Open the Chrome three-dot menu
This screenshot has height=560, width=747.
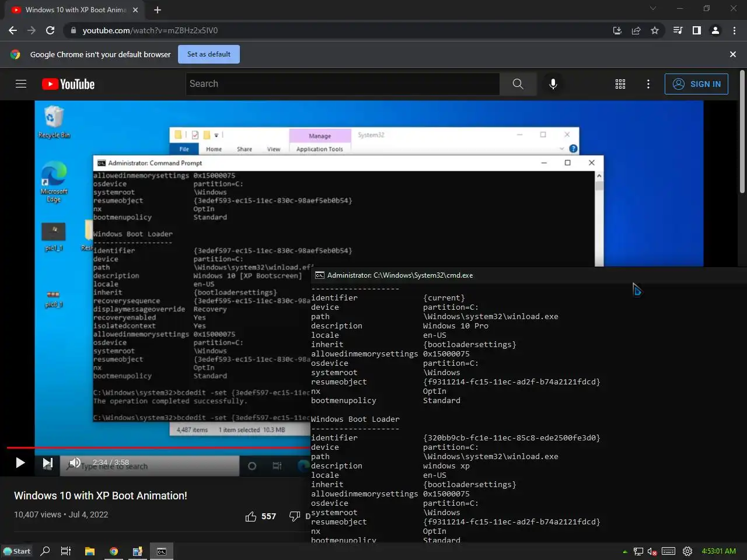point(734,30)
